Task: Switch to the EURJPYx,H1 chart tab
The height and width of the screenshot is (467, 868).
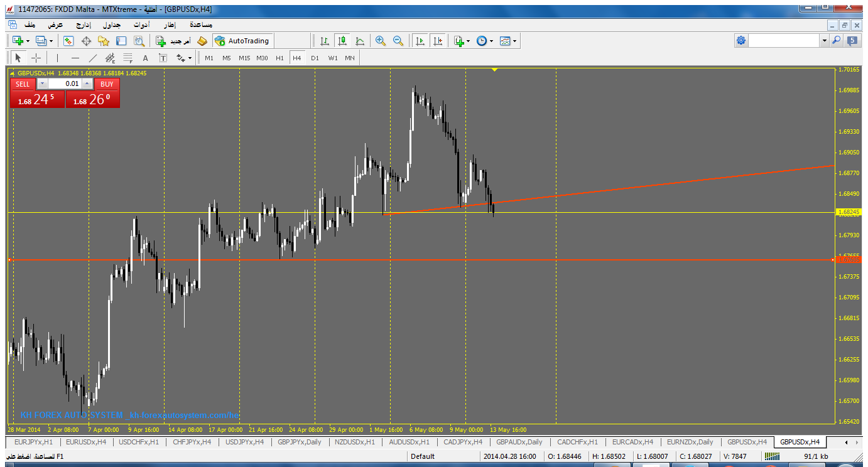Action: (33, 442)
